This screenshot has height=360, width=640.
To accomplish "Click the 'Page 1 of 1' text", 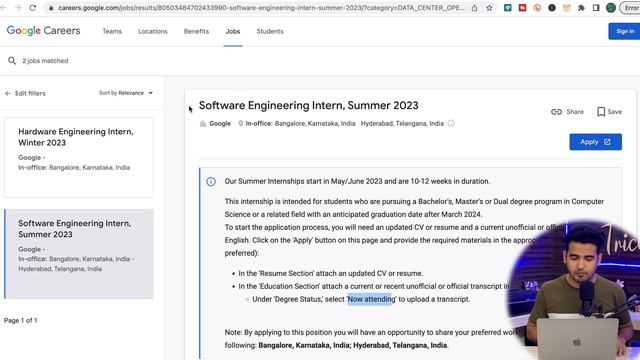I will [20, 320].
